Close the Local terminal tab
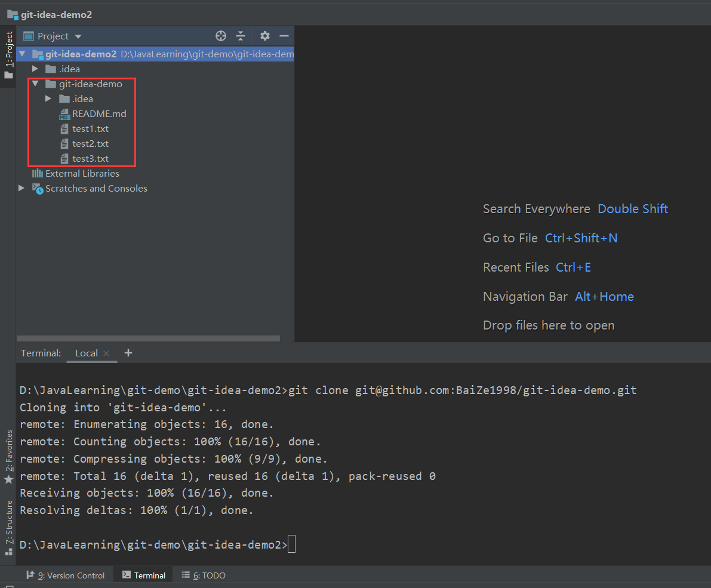Viewport: 711px width, 588px height. 106,353
